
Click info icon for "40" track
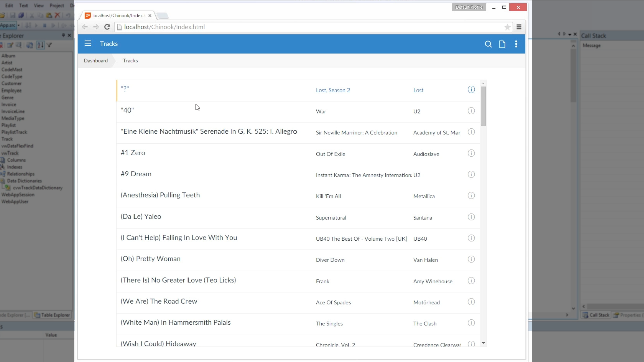(x=471, y=111)
